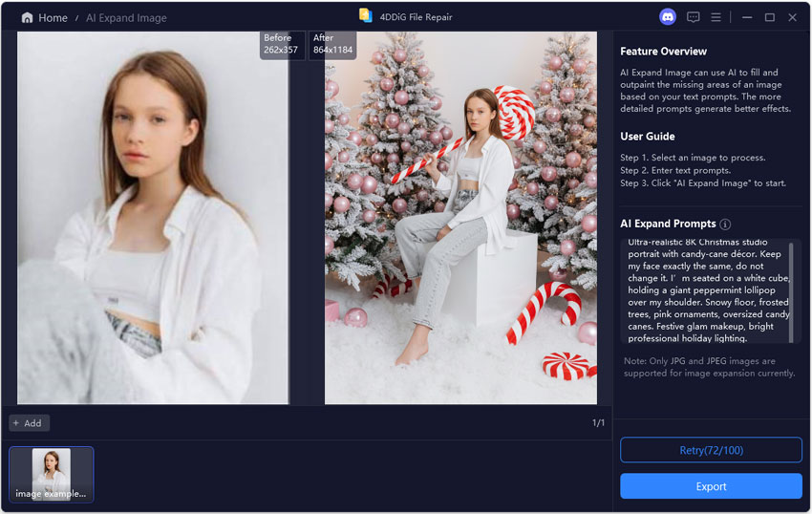Open the feedback chat icon

point(693,17)
